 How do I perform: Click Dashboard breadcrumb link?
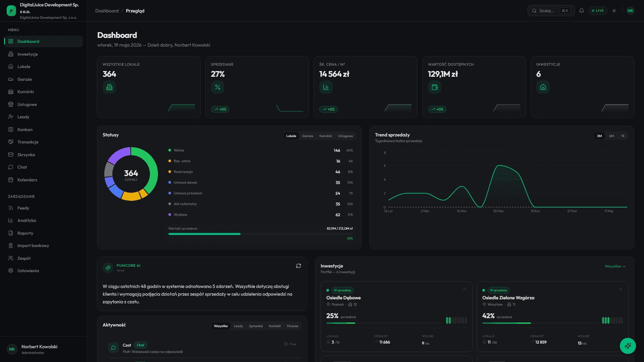point(107,11)
